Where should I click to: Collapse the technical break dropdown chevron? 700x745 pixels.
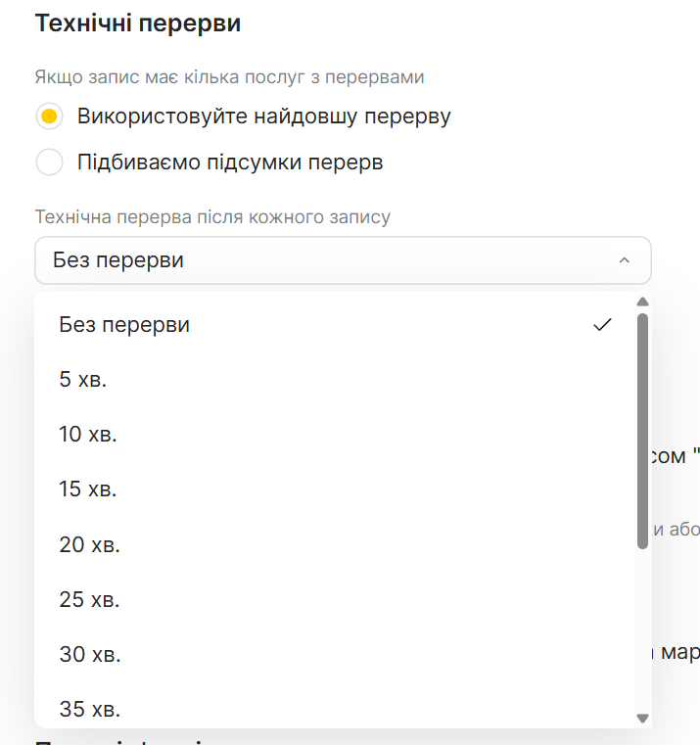624,260
